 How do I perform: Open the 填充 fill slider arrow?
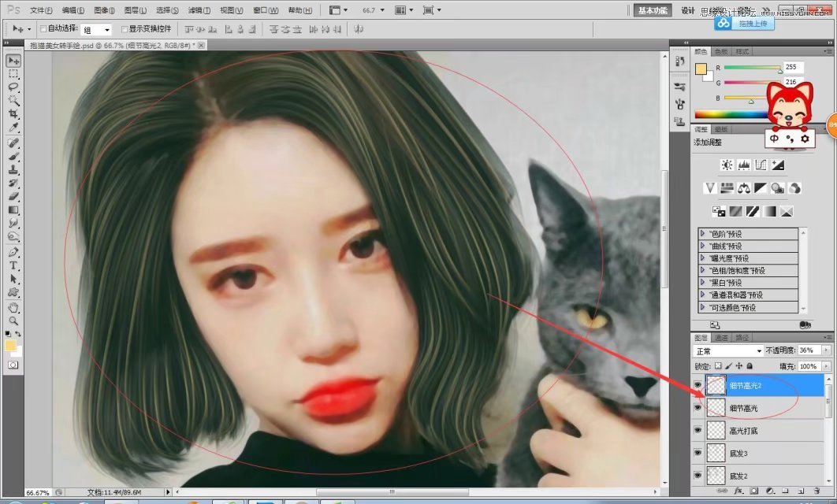point(826,366)
